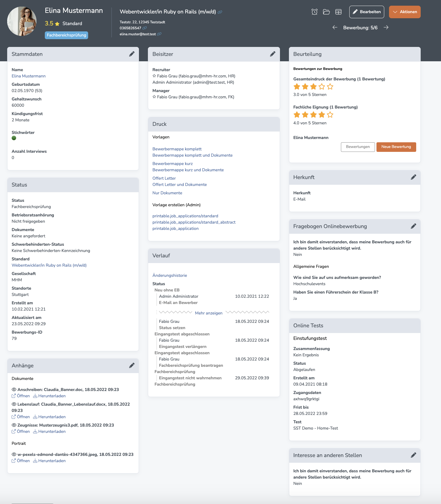
Task: Expand Verlauf with Mehr anzeigen
Action: coord(209,313)
